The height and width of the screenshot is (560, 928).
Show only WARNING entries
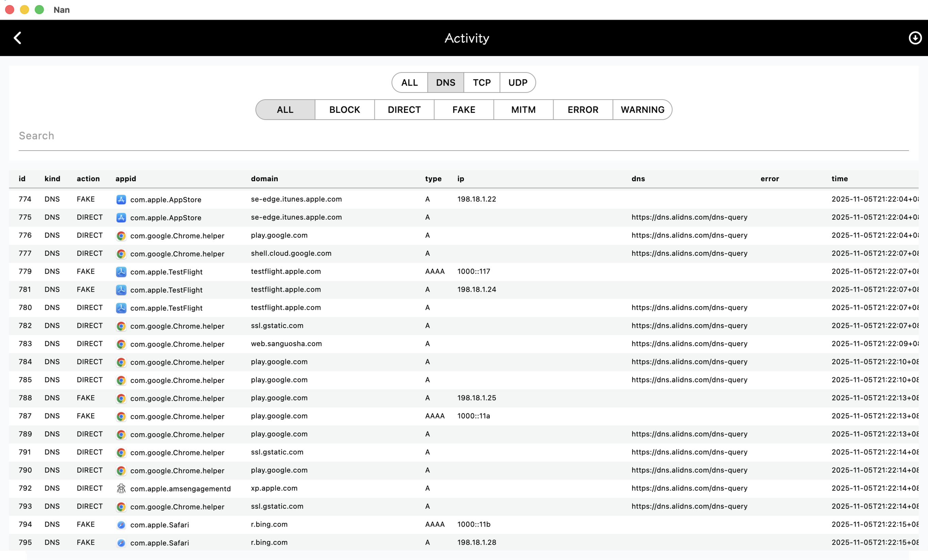[642, 109]
